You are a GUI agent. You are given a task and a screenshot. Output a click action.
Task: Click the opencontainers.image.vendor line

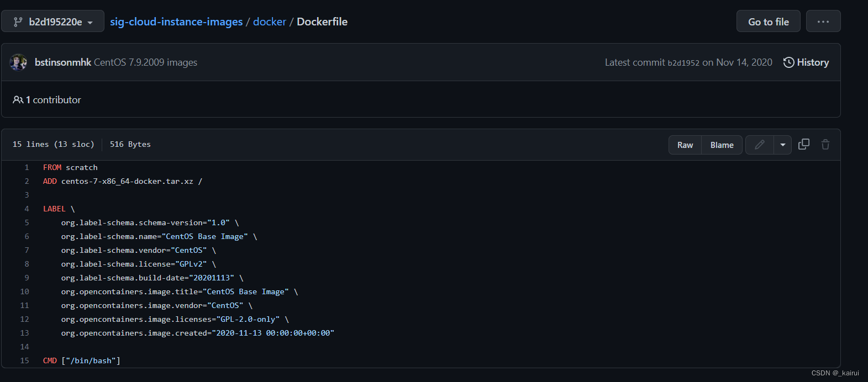pos(157,305)
